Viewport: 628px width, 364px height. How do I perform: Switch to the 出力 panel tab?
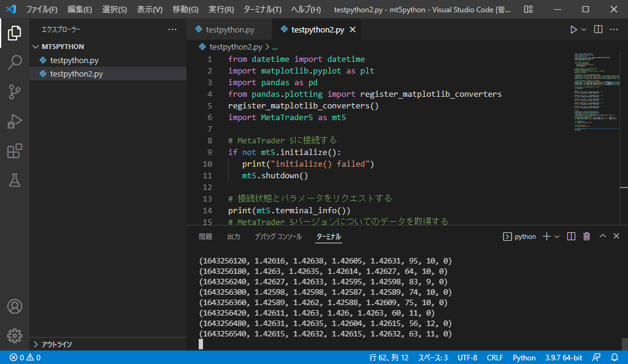coord(234,237)
